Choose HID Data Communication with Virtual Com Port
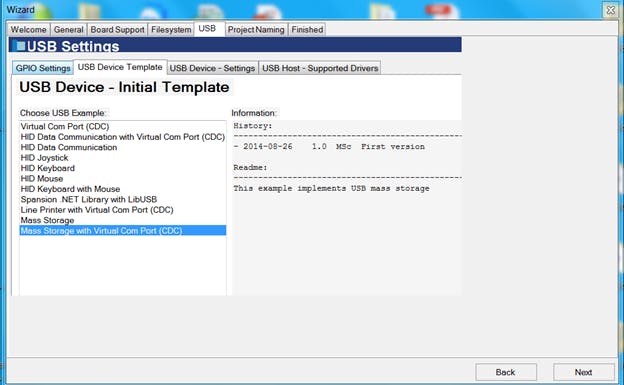 tap(123, 137)
